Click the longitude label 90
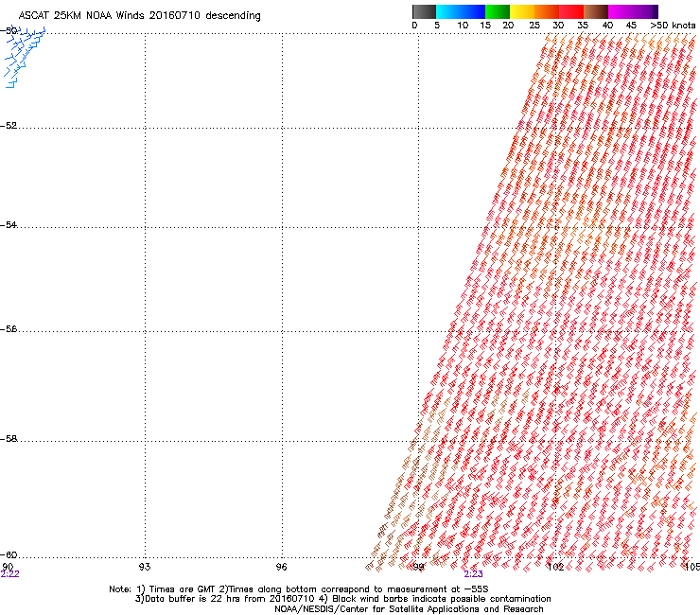Image resolution: width=700 pixels, height=615 pixels. click(x=8, y=567)
